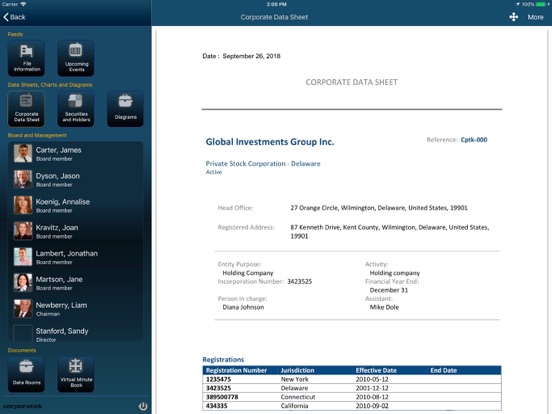Open File Information feed
The image size is (552, 414).
click(x=26, y=58)
